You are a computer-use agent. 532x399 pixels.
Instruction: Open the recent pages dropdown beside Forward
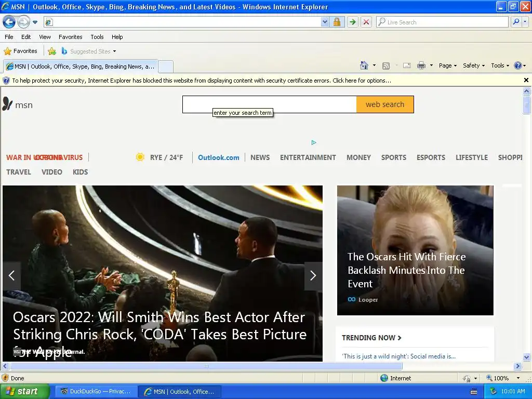pyautogui.click(x=35, y=22)
